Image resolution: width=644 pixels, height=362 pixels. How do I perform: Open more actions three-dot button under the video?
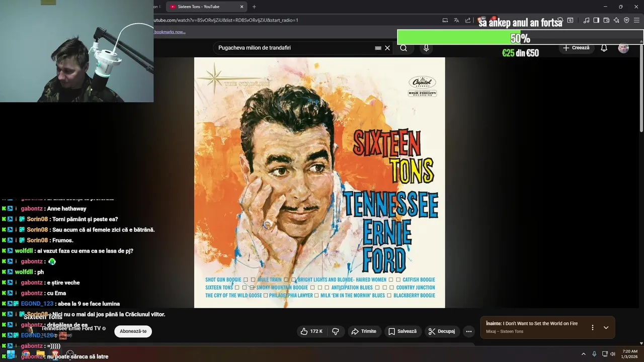[469, 331]
